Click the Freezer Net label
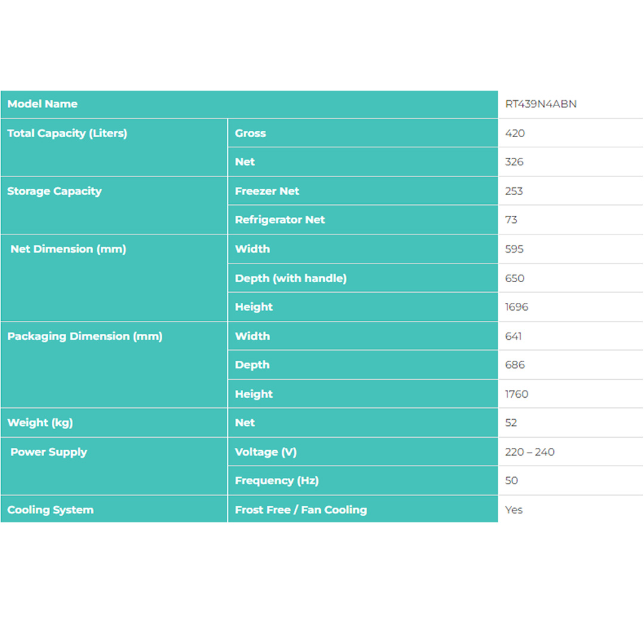 click(x=267, y=191)
